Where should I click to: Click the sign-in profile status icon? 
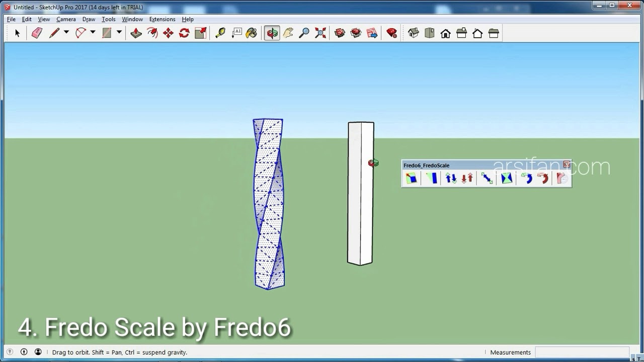[38, 352]
